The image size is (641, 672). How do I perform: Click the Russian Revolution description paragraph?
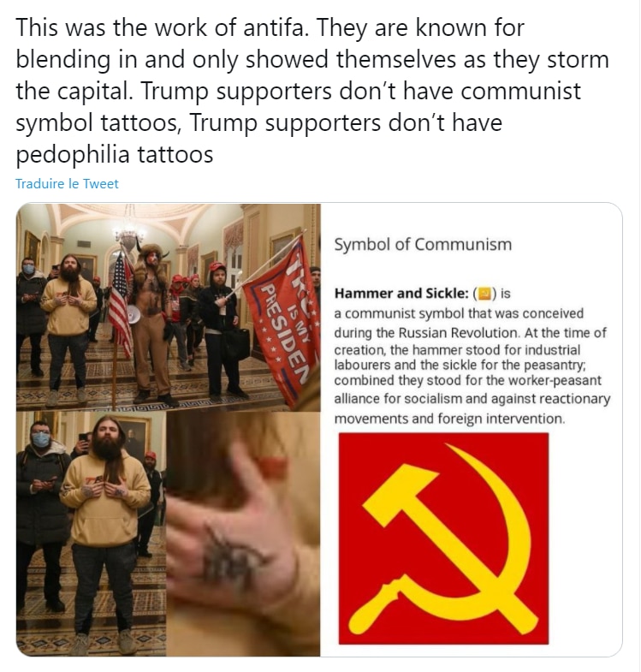point(472,366)
